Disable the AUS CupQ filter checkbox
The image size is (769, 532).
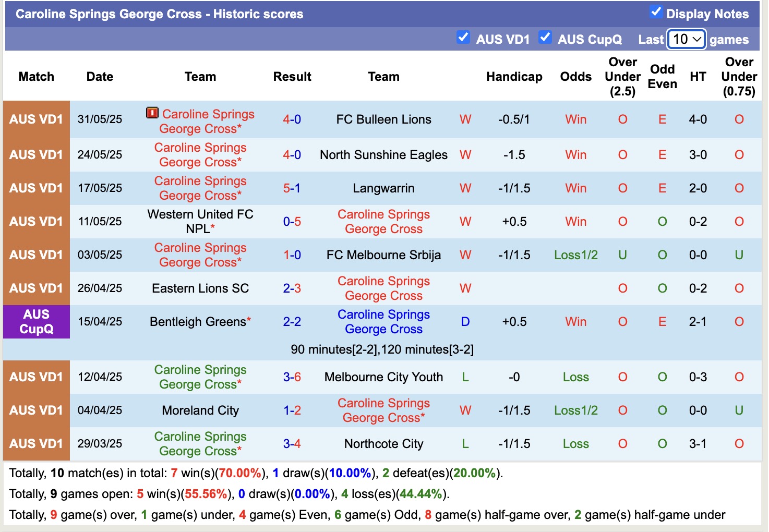pyautogui.click(x=546, y=37)
